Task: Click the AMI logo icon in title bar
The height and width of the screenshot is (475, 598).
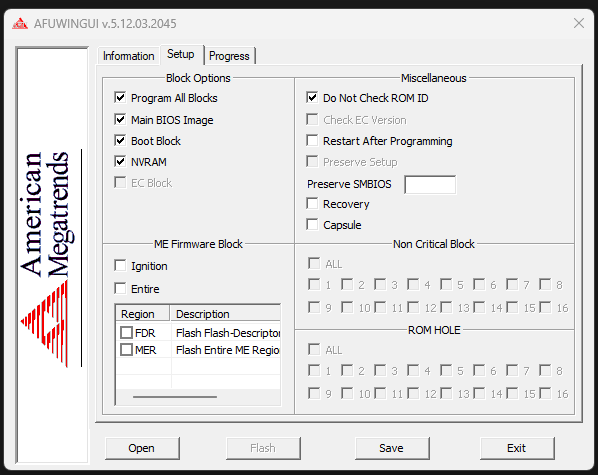Action: 20,24
